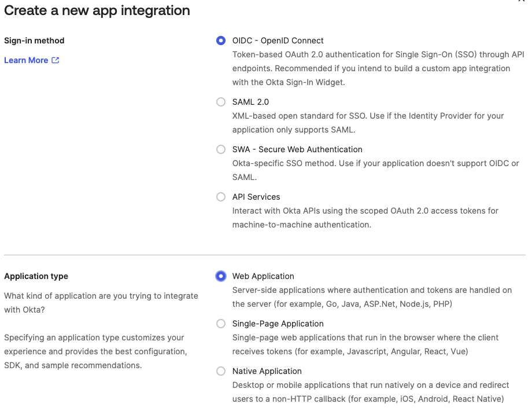
Task: Pick the SWA - Secure Web Authentication radio
Action: [220, 149]
